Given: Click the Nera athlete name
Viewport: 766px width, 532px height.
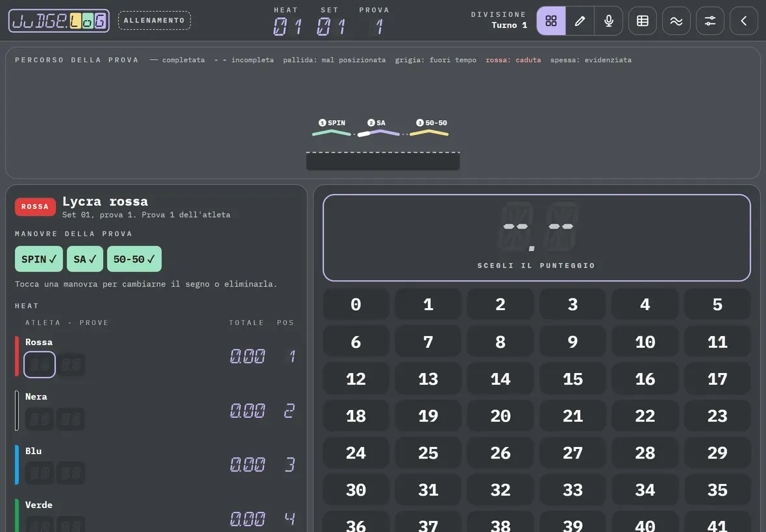Looking at the screenshot, I should pyautogui.click(x=36, y=396).
